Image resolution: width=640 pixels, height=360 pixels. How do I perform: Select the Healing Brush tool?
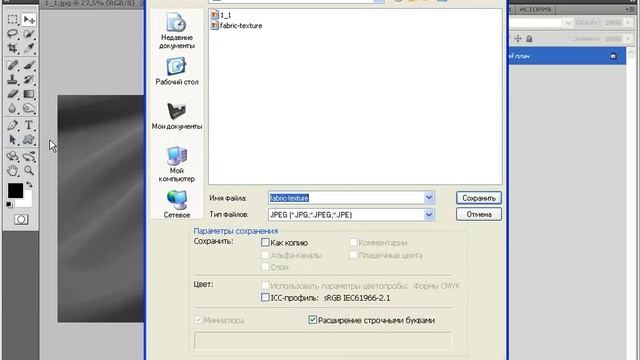click(x=12, y=65)
